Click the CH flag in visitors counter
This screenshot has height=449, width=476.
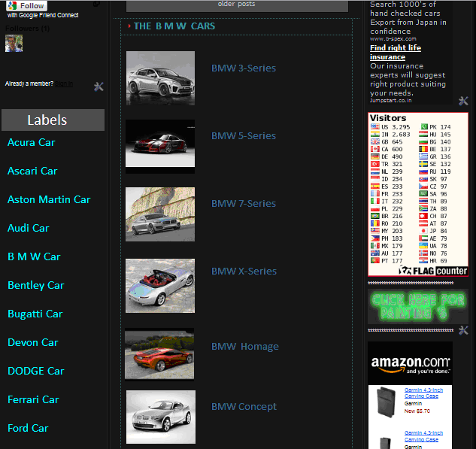423,216
